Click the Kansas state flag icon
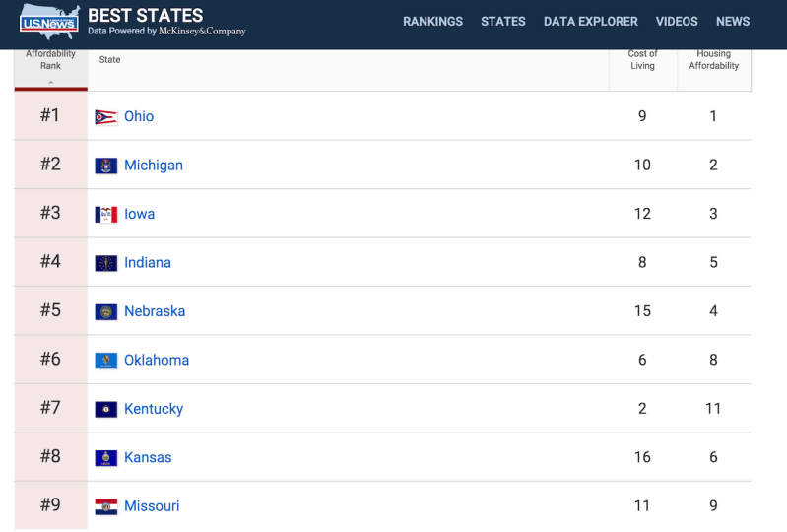This screenshot has height=532, width=787. tap(106, 458)
